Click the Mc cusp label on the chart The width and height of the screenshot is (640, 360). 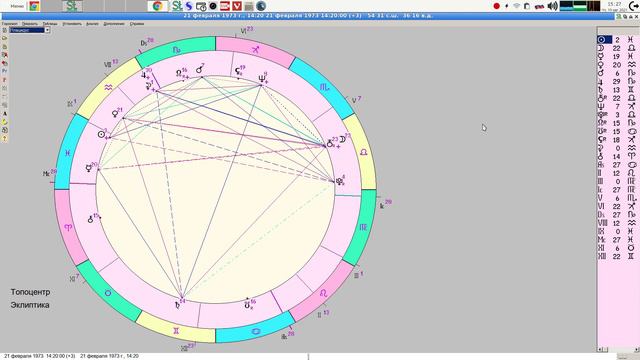[x=50, y=173]
